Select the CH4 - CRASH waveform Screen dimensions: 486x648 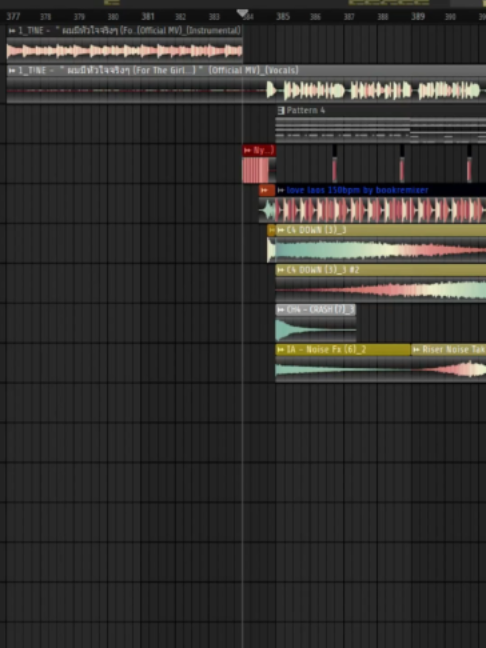(316, 330)
